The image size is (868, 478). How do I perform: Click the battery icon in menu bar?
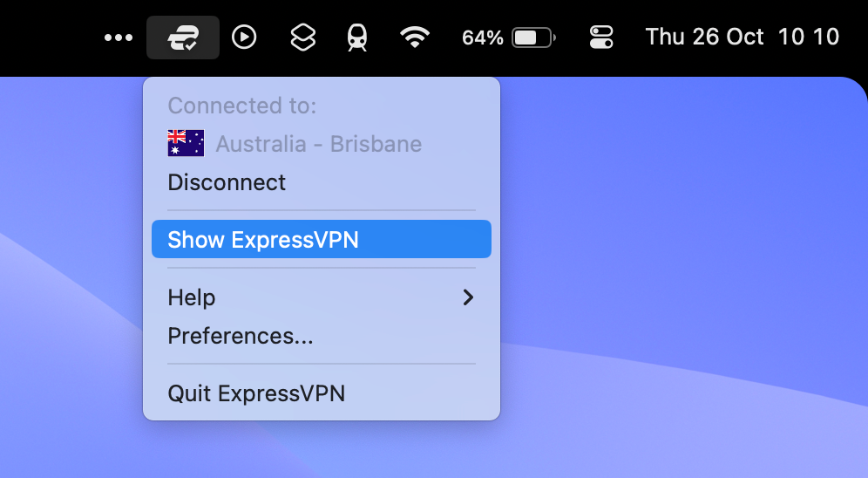click(533, 38)
